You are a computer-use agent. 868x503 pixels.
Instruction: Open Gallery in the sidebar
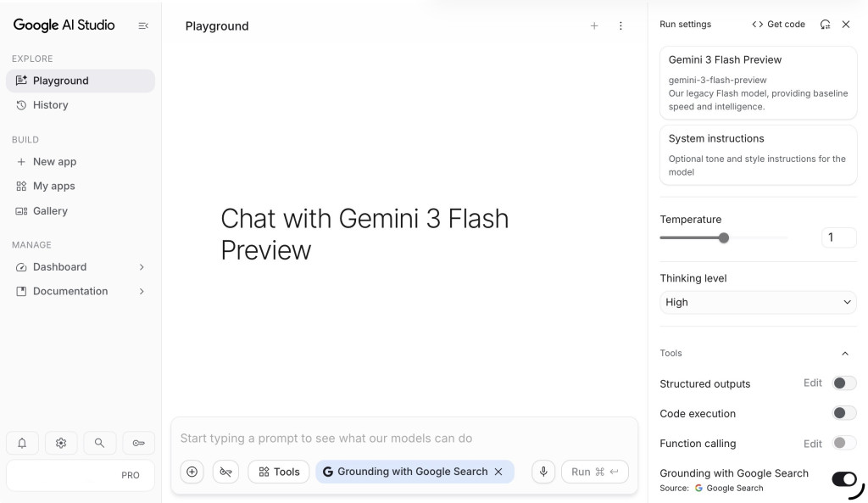(x=81, y=211)
